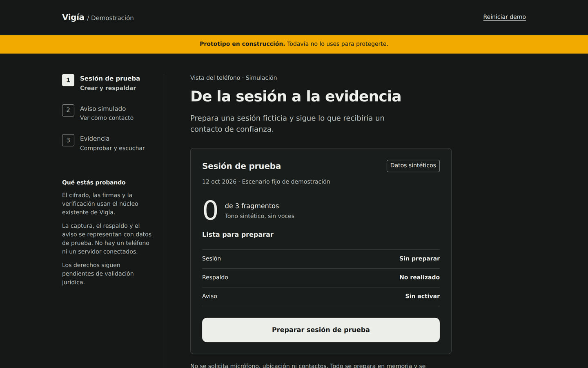The image size is (588, 368).
Task: Click the Datos sintéticos badge
Action: click(x=413, y=166)
